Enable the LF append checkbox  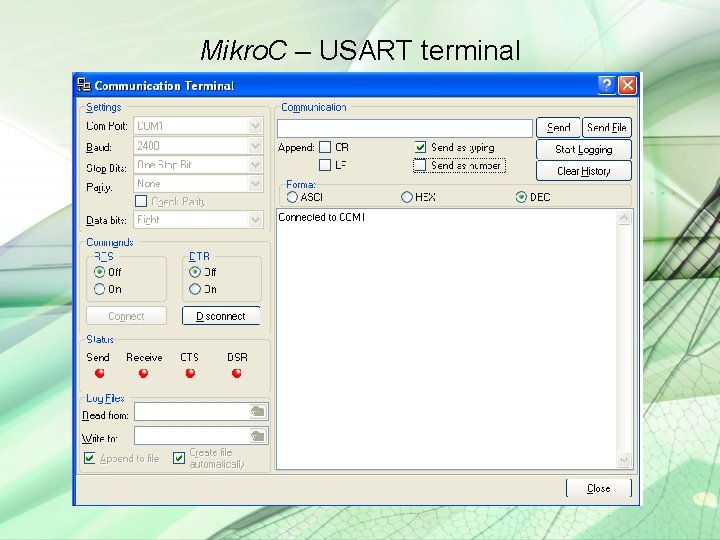click(325, 164)
